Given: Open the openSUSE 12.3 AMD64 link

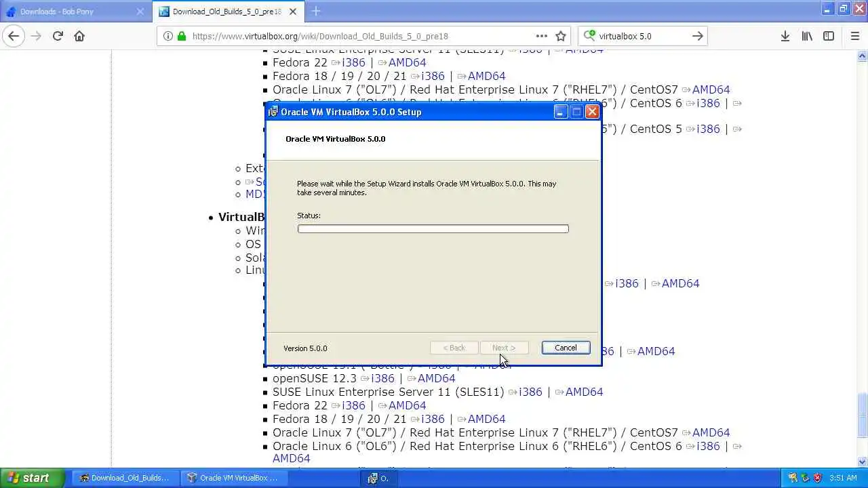Looking at the screenshot, I should coord(436,378).
